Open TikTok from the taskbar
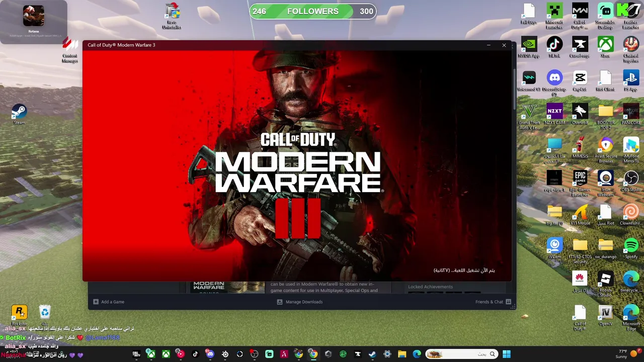The height and width of the screenshot is (362, 644). pos(195,354)
